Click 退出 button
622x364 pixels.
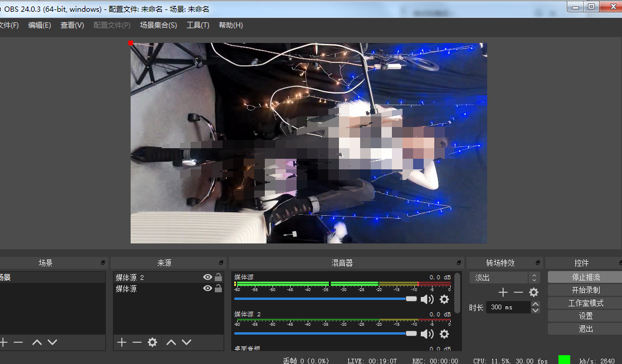point(586,329)
